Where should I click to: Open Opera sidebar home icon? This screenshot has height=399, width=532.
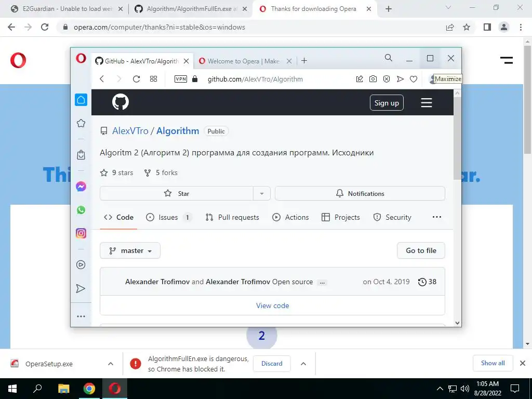point(81,100)
